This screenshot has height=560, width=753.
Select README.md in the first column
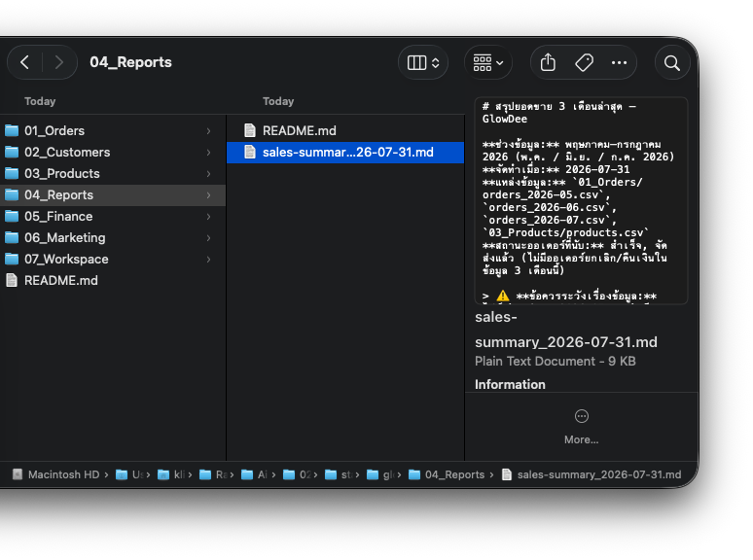pos(113,280)
